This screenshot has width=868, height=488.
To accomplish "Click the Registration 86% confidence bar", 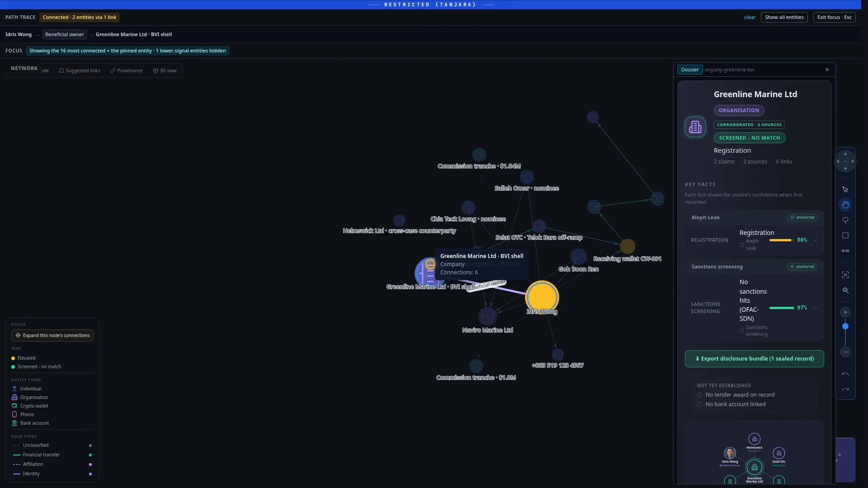I will tap(782, 240).
